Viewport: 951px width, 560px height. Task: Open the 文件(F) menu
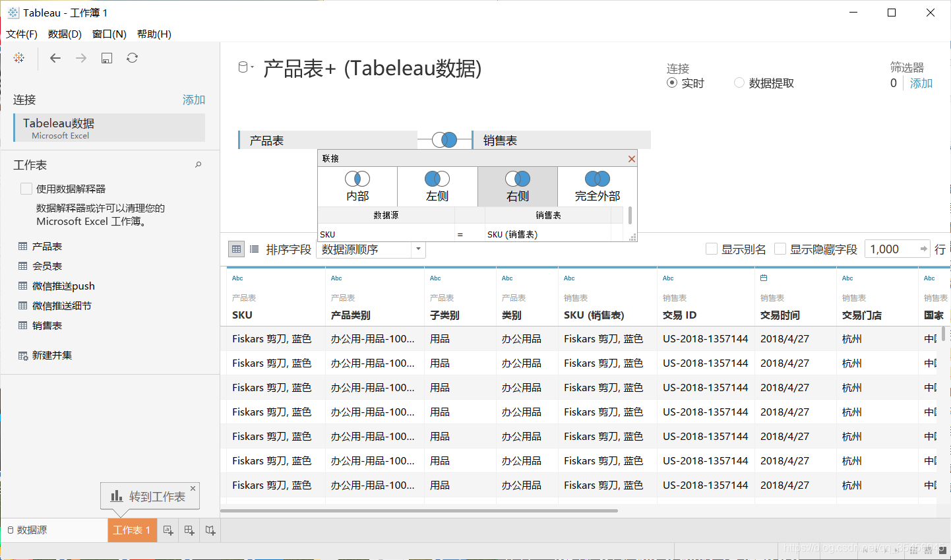22,34
